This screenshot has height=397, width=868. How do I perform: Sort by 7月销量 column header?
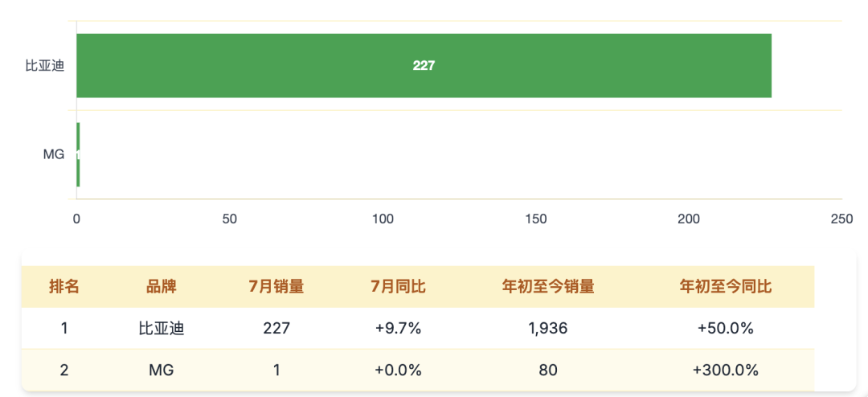[276, 287]
